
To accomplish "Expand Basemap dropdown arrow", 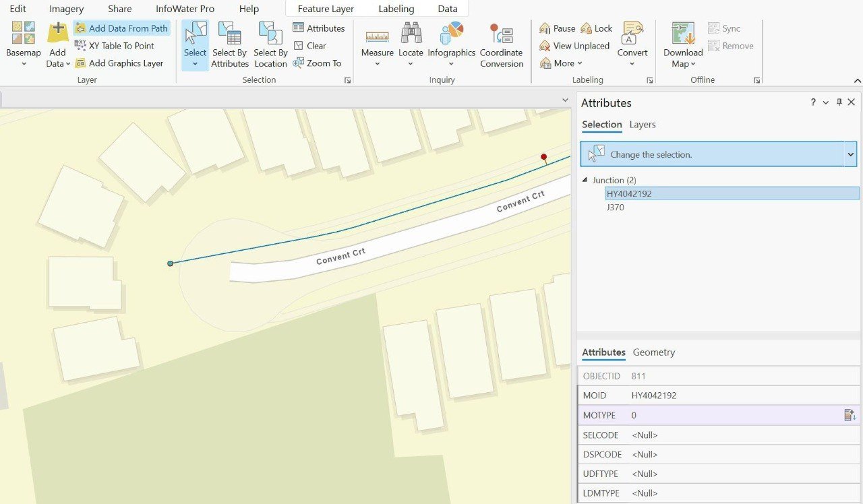I will tap(24, 64).
